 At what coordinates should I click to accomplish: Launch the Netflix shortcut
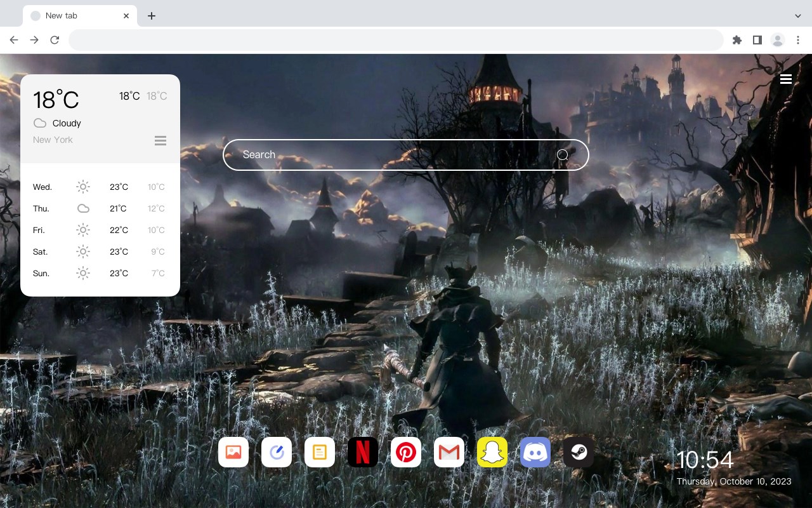(x=363, y=452)
